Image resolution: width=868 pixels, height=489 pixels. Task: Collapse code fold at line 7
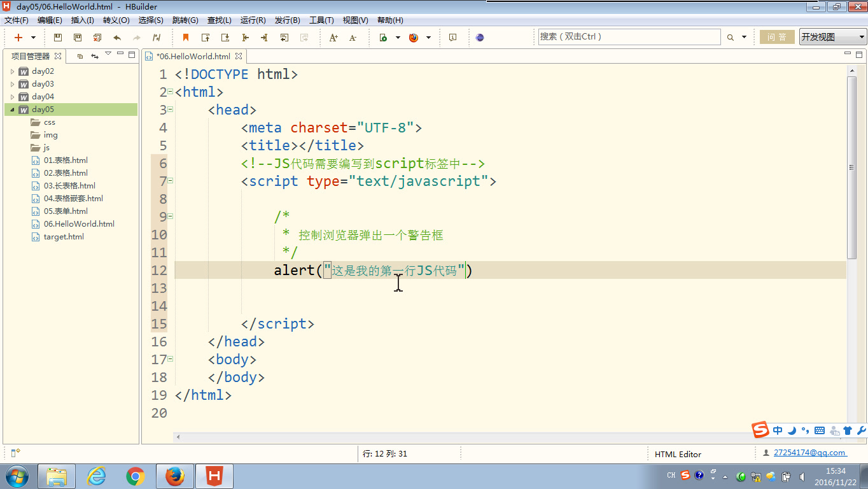(171, 181)
